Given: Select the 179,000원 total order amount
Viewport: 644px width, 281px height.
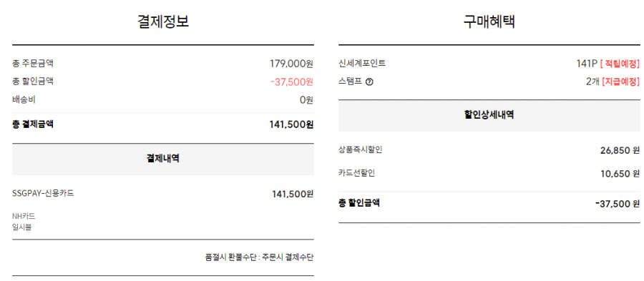Looking at the screenshot, I should point(292,64).
